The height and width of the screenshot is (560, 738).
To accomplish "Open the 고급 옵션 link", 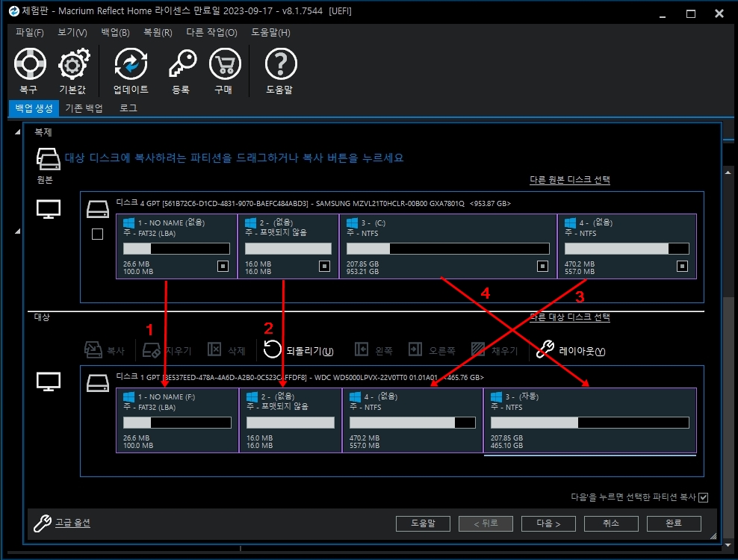I will tap(72, 523).
